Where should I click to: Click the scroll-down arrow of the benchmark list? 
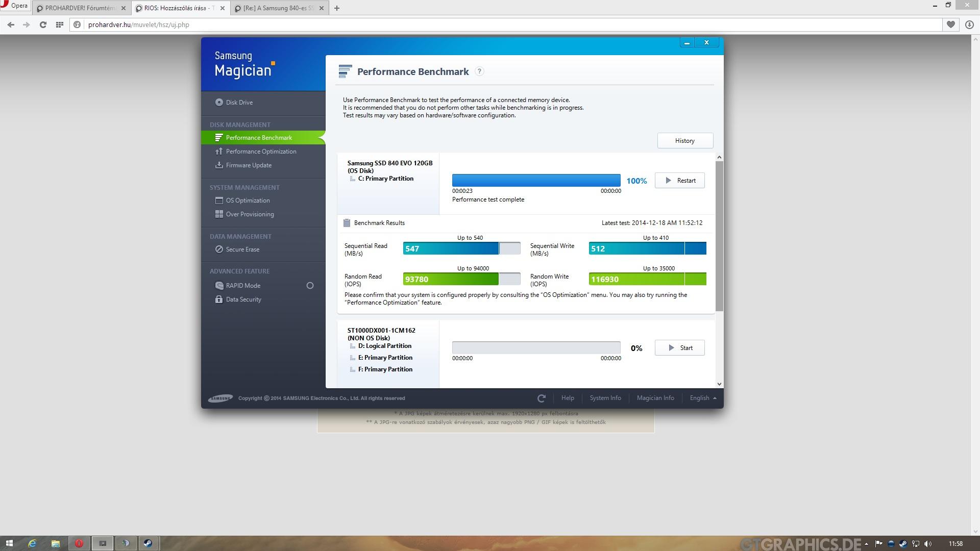719,384
